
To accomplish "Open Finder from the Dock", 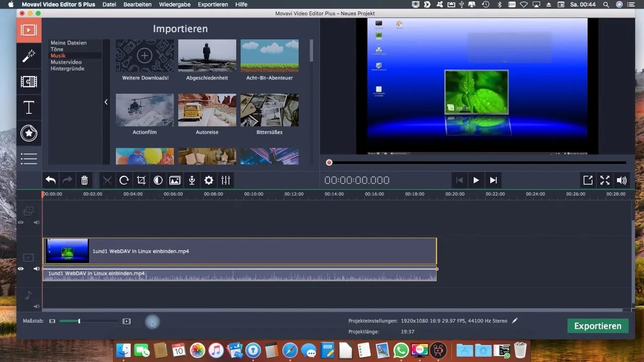I will [x=124, y=350].
